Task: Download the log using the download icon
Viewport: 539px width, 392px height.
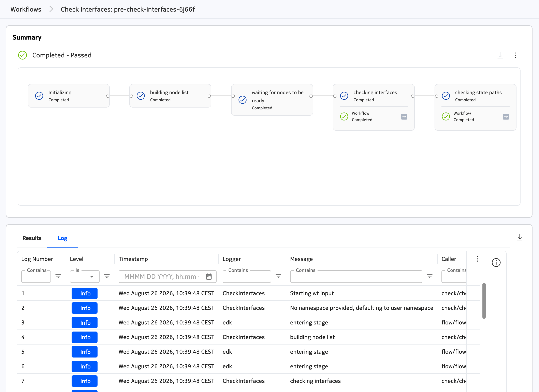Action: (520, 237)
